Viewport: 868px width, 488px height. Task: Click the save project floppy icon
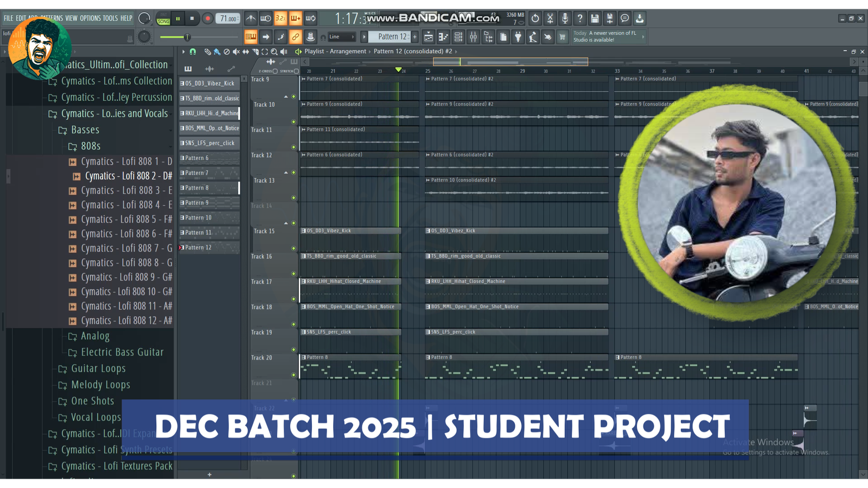point(595,18)
